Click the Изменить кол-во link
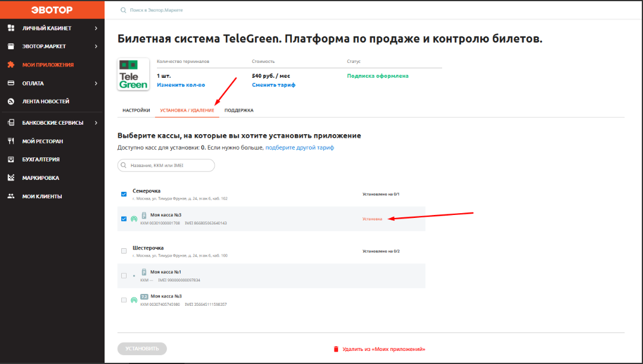Screen dimensions: 643x364 (x=181, y=85)
